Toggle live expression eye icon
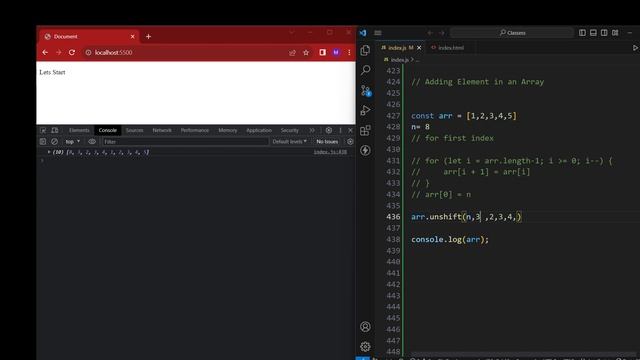 click(x=92, y=142)
